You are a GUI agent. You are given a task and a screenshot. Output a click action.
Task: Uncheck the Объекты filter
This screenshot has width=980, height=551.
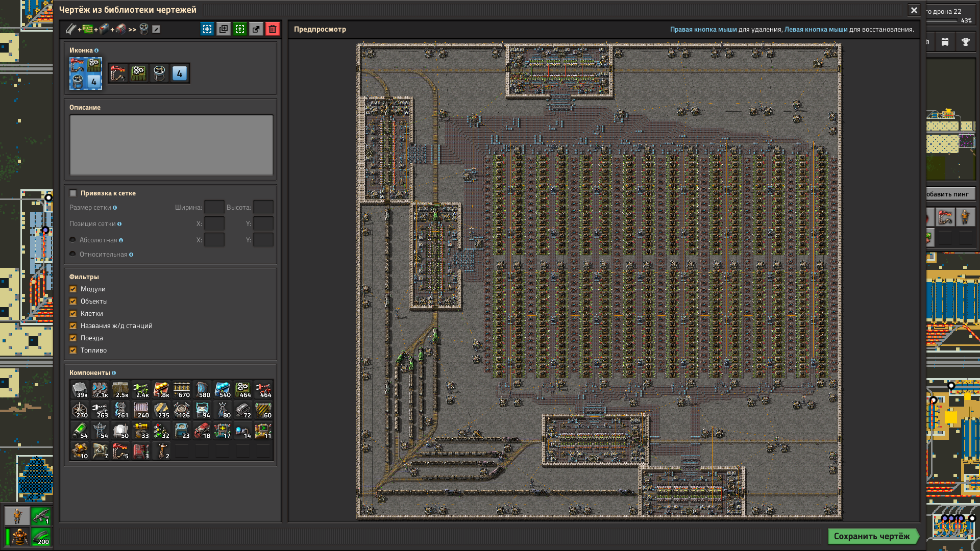73,302
